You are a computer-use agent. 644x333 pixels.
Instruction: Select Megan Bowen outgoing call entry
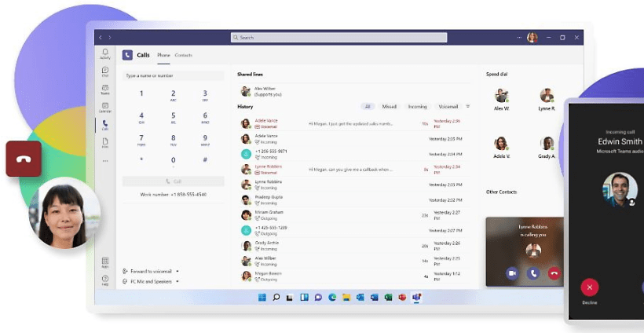tap(354, 276)
